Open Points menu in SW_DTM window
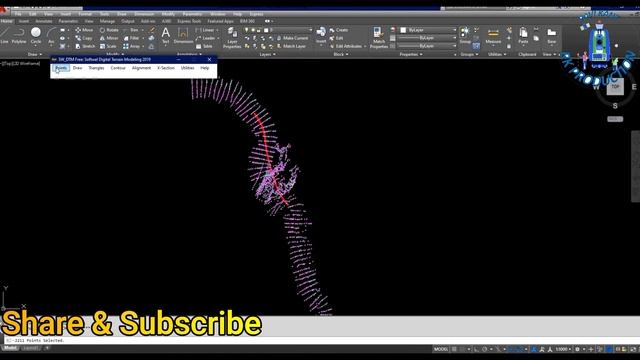 [x=61, y=68]
